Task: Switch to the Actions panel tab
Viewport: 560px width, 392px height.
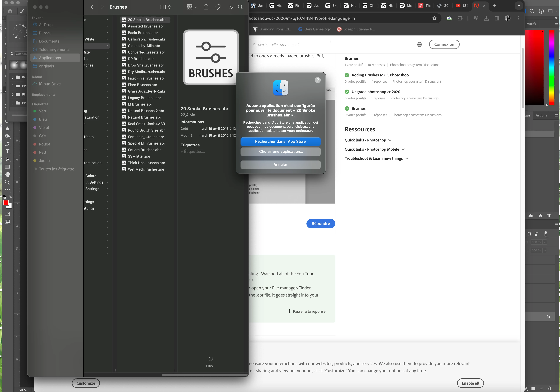Action: coord(541,115)
